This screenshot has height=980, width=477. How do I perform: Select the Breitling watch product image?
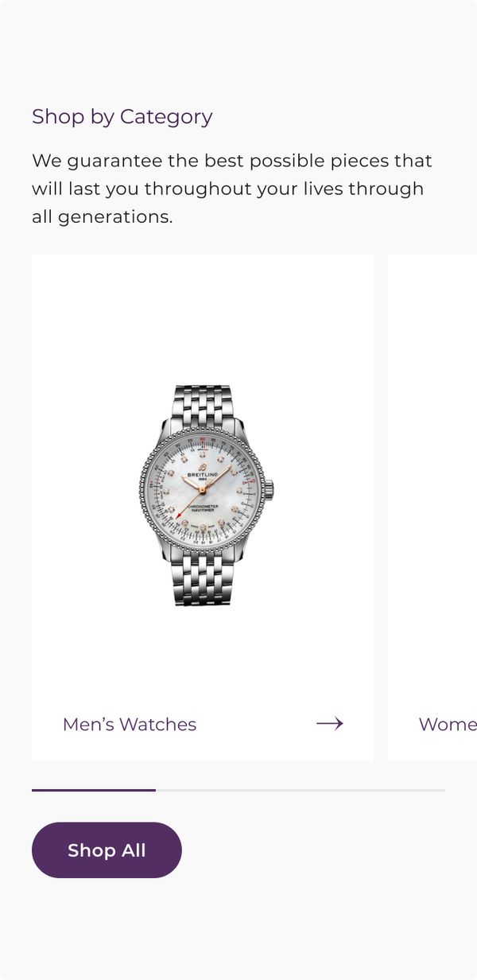coord(206,496)
